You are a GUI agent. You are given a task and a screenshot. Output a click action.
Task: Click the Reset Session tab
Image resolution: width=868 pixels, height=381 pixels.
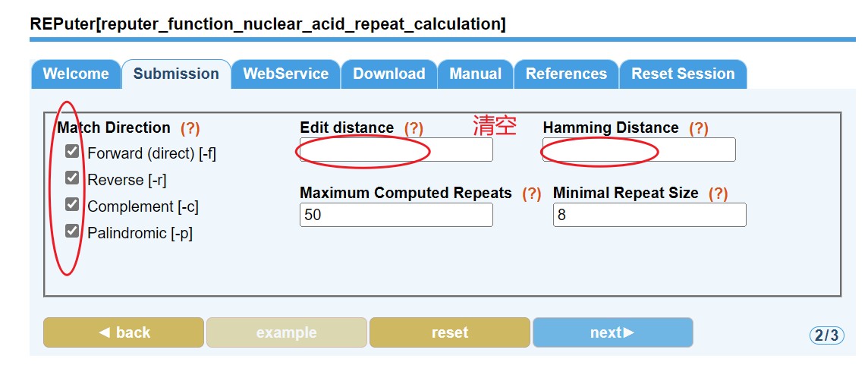point(683,74)
